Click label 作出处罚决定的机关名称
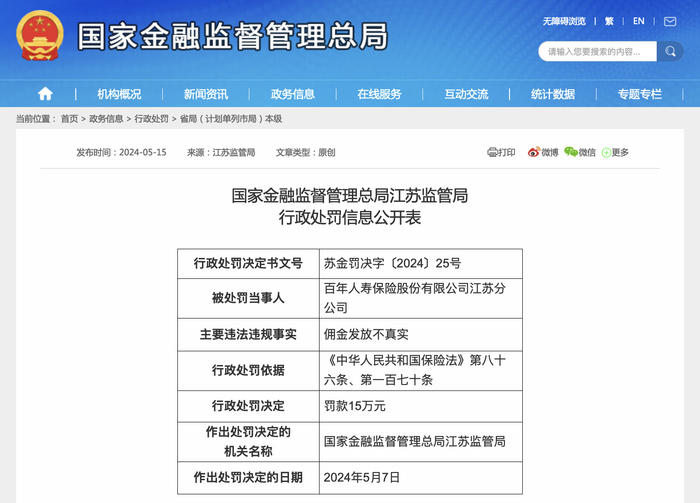The height and width of the screenshot is (503, 700). [248, 442]
